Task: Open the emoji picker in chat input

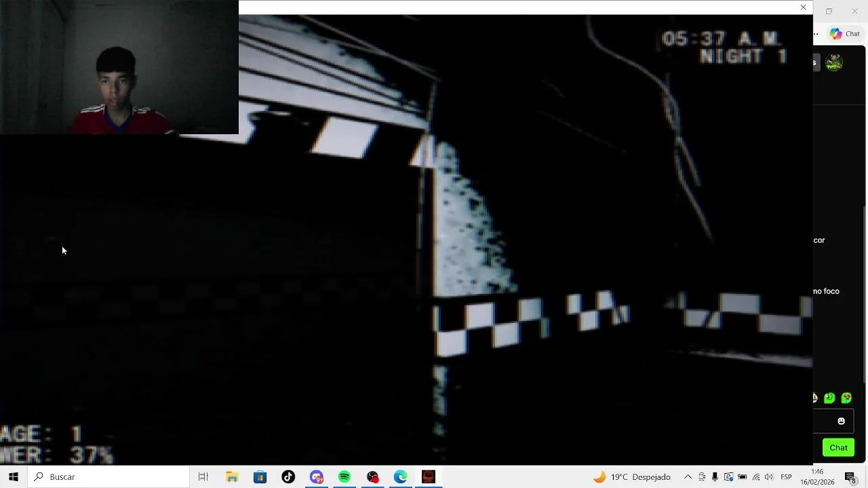Action: pos(841,421)
